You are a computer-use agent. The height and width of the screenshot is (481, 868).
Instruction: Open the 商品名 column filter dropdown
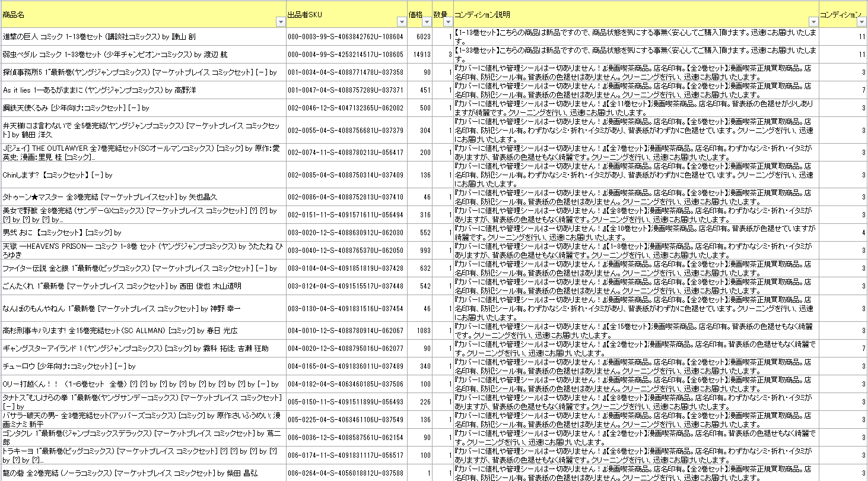[281, 22]
